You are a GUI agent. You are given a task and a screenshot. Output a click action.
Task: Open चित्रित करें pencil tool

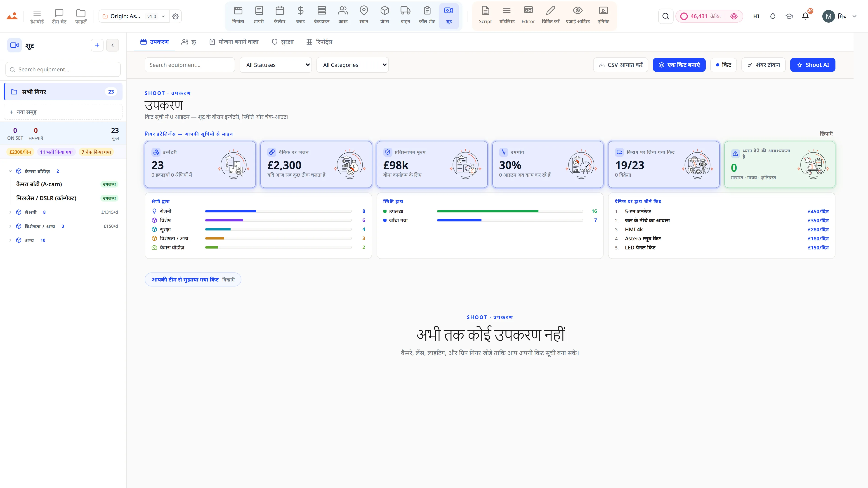(551, 16)
